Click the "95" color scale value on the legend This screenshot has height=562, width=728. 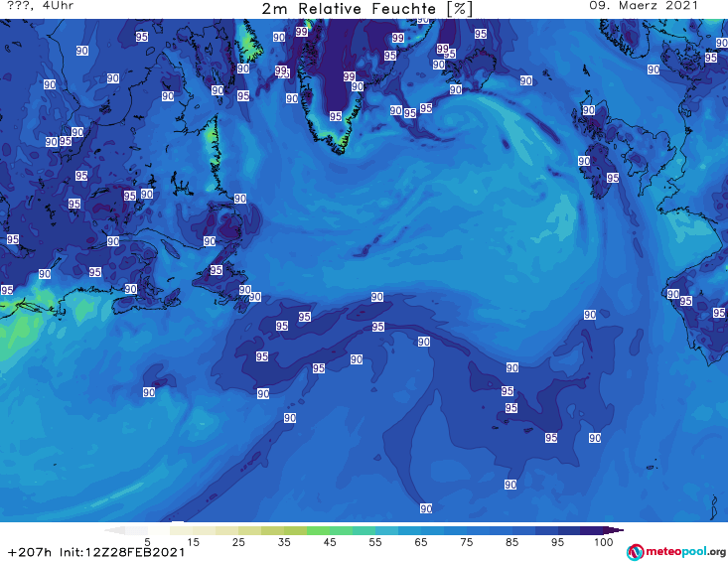tap(557, 542)
